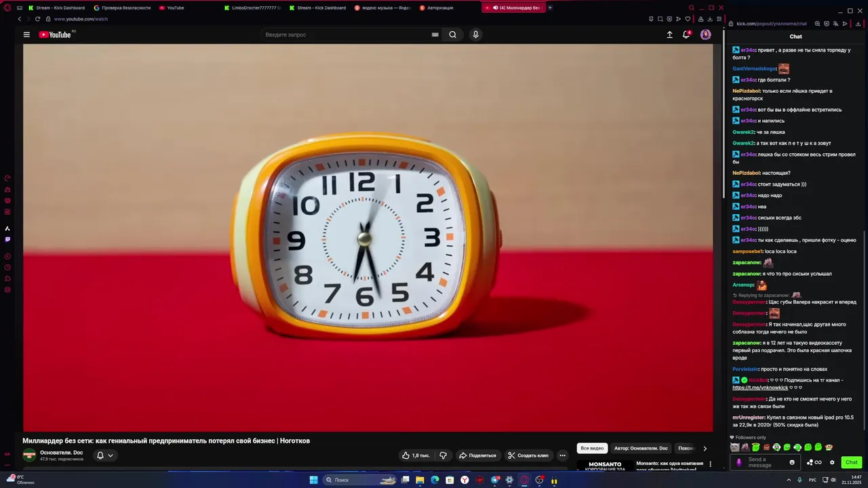Viewport: 868px width, 488px height.
Task: Click username er34o in first chat message
Action: [748, 50]
